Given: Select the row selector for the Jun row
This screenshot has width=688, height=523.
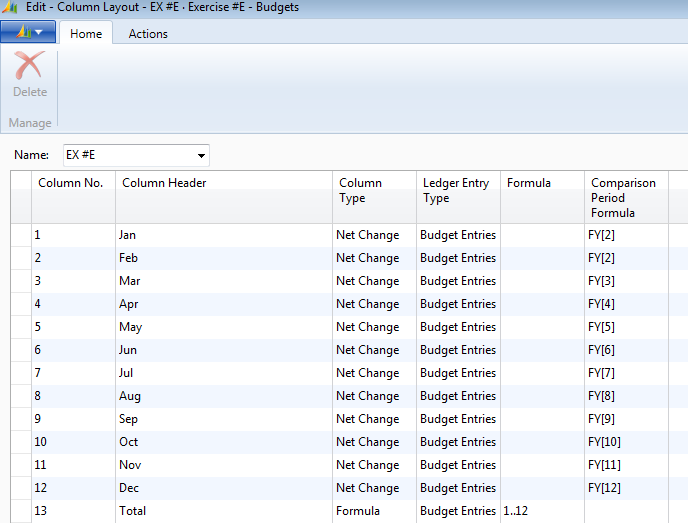Looking at the screenshot, I should 20,350.
